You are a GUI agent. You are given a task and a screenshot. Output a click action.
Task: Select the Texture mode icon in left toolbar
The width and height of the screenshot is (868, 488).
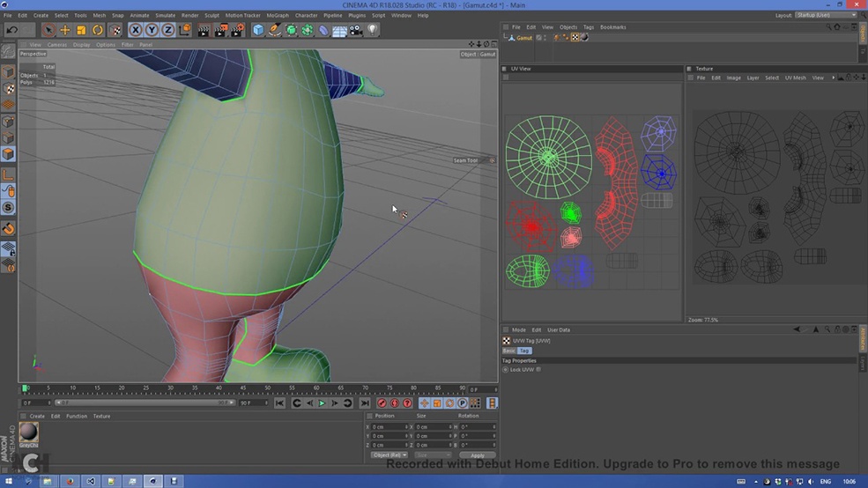click(x=8, y=88)
